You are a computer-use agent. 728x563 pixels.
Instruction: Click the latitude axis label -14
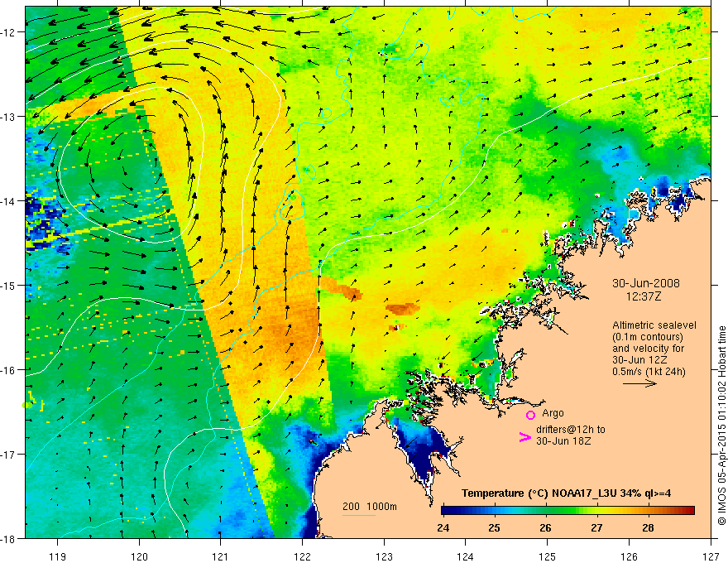coord(10,201)
